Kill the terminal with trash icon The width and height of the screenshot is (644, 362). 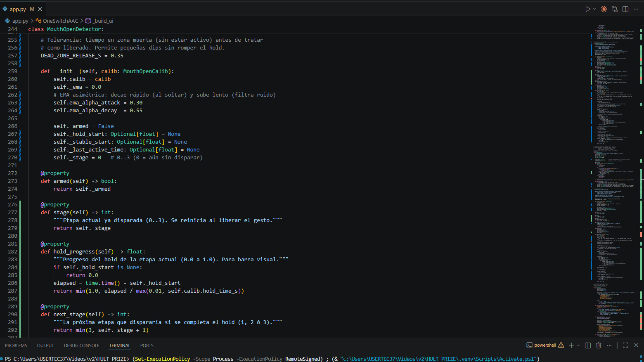pos(599,345)
